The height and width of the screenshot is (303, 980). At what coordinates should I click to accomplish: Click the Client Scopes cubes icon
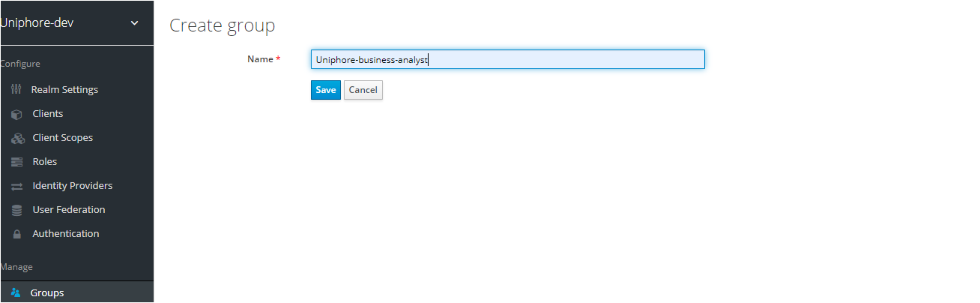[x=18, y=138]
